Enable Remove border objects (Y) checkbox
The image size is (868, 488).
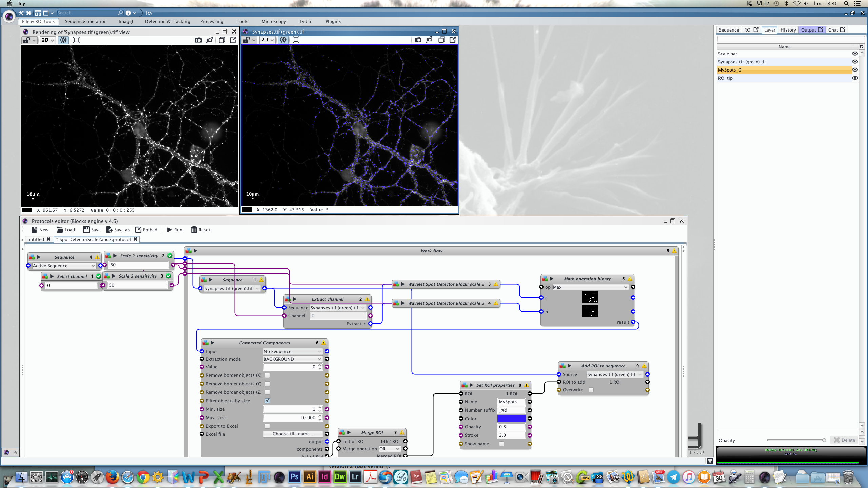267,384
